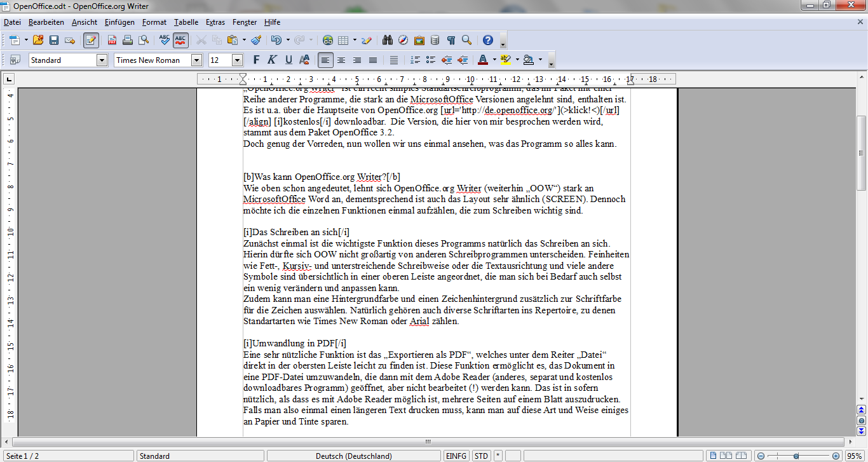
Task: Copy with the toolbar copy icon
Action: click(217, 40)
